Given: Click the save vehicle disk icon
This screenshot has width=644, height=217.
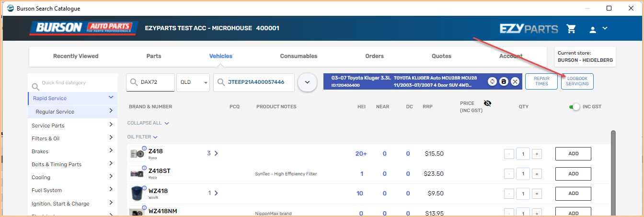Looking at the screenshot, I should point(504,82).
